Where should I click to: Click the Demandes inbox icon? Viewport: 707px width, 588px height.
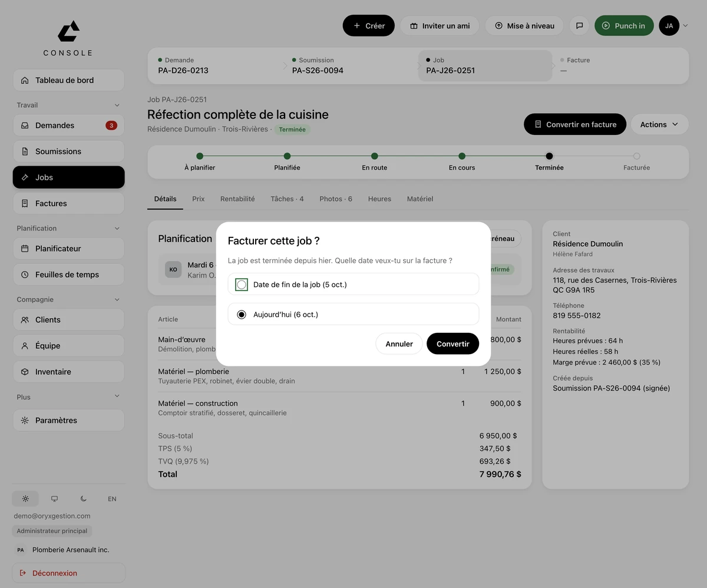click(x=25, y=125)
